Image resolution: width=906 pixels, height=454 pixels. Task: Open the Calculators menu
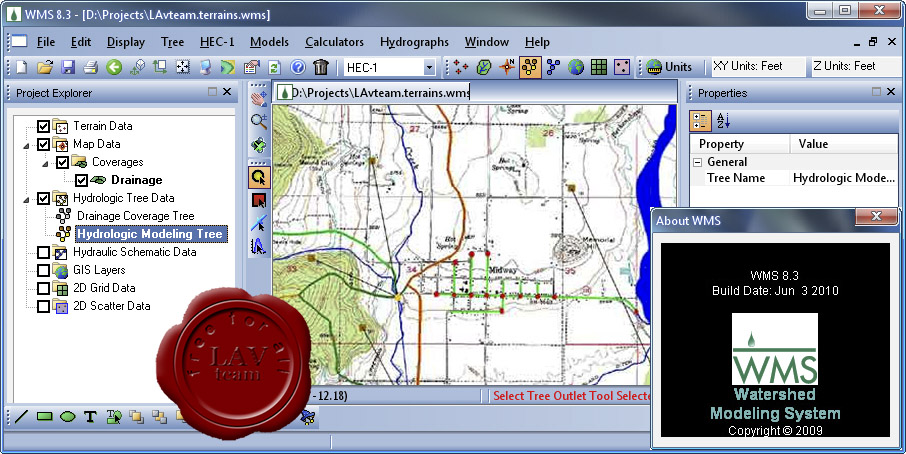point(335,42)
